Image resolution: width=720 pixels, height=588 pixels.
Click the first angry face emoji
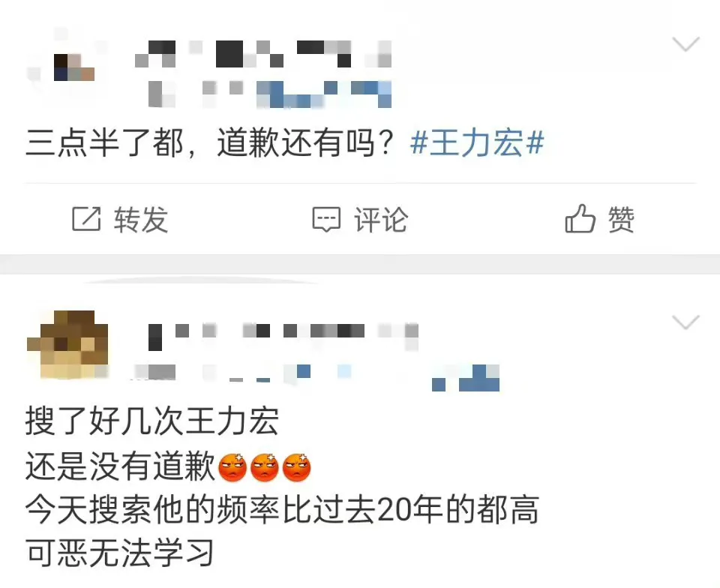(232, 467)
